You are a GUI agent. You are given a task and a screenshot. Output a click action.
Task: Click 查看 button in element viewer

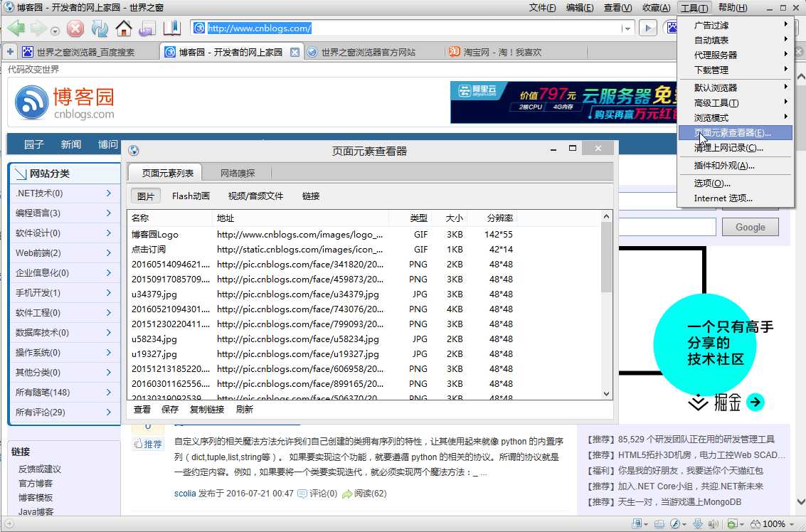pyautogui.click(x=142, y=409)
